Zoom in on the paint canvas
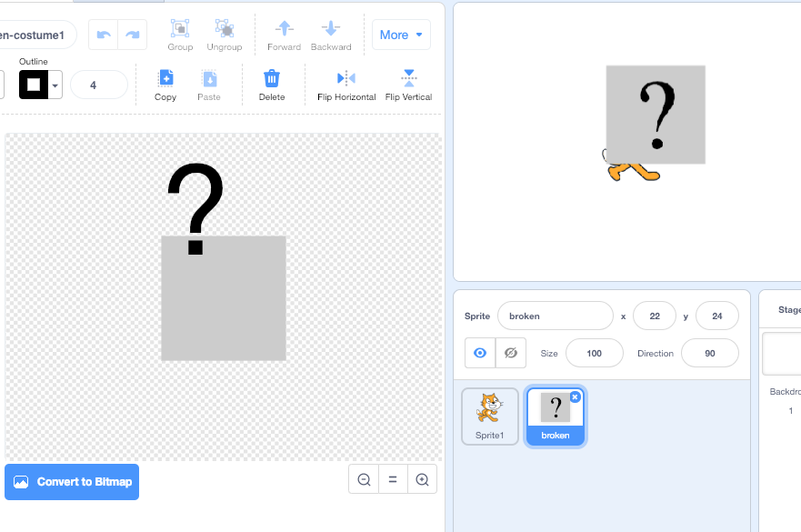 click(422, 479)
